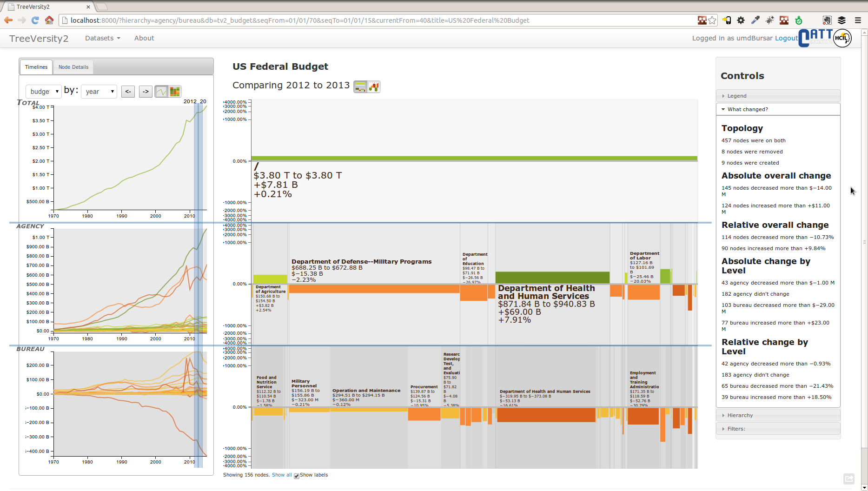The width and height of the screenshot is (868, 491).
Task: Click the Logout link
Action: 786,38
